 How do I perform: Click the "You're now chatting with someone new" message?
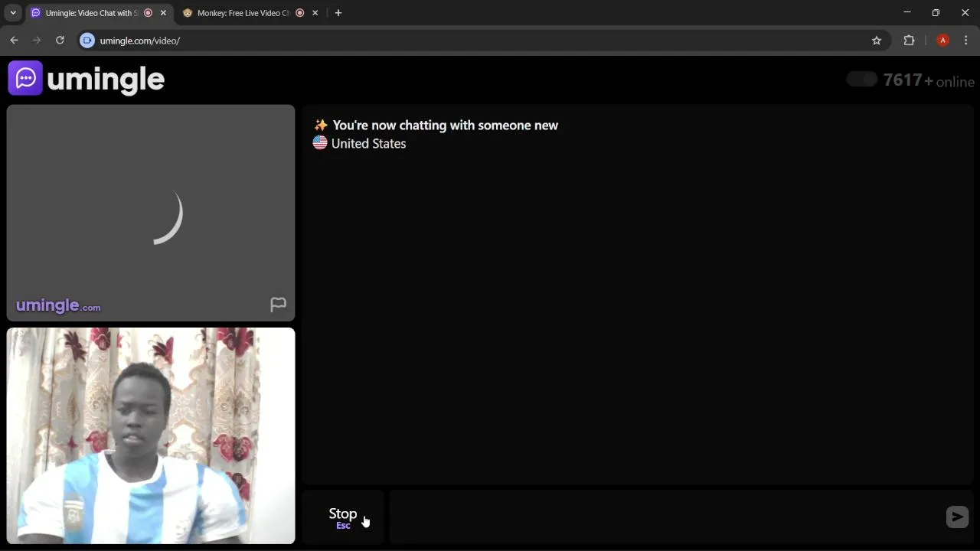point(446,126)
